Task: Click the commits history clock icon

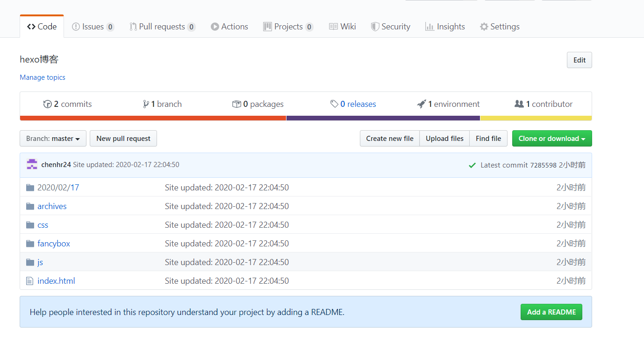Action: [x=47, y=104]
